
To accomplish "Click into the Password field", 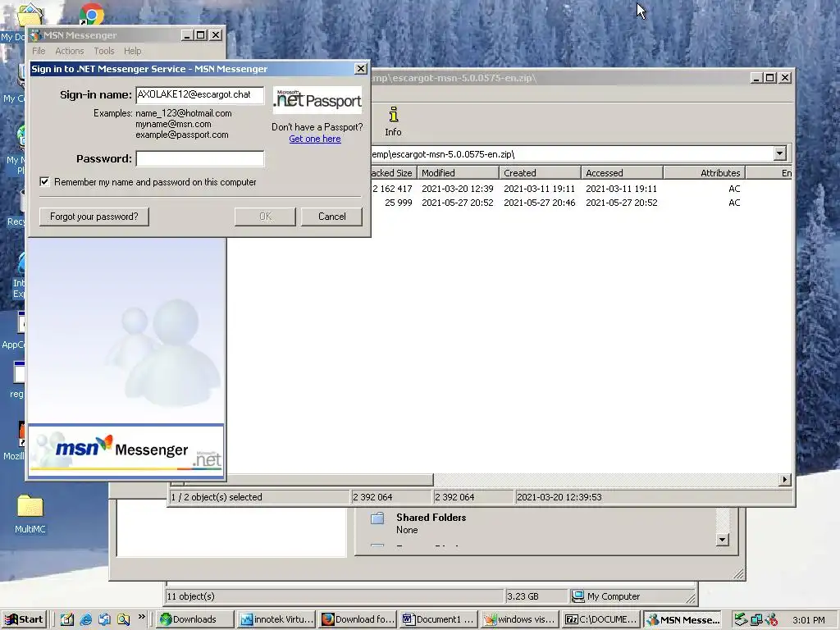I will pyautogui.click(x=200, y=158).
